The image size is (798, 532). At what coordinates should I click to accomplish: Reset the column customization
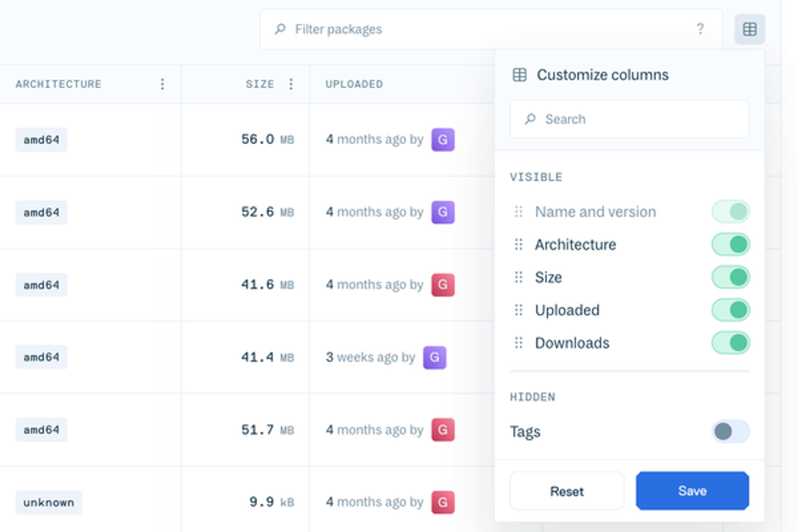pyautogui.click(x=567, y=491)
